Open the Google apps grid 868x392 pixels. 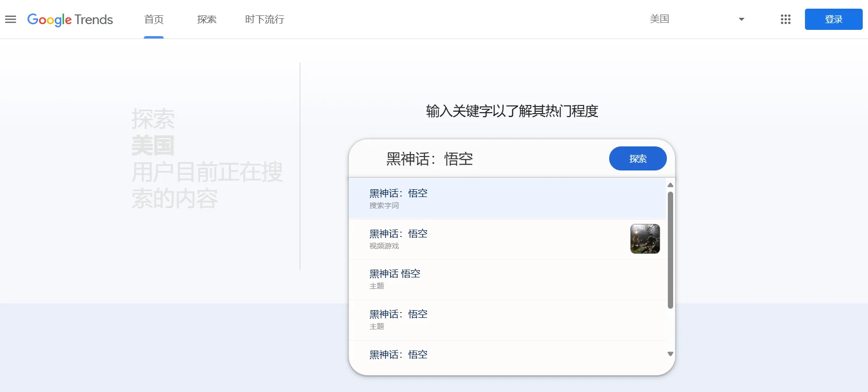click(786, 19)
